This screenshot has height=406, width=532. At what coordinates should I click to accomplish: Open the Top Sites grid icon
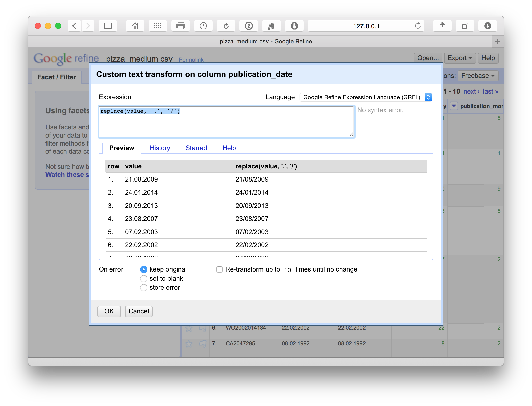[158, 26]
